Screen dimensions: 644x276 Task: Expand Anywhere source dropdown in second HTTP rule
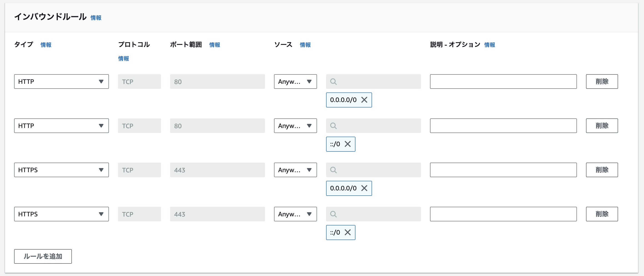tap(295, 126)
